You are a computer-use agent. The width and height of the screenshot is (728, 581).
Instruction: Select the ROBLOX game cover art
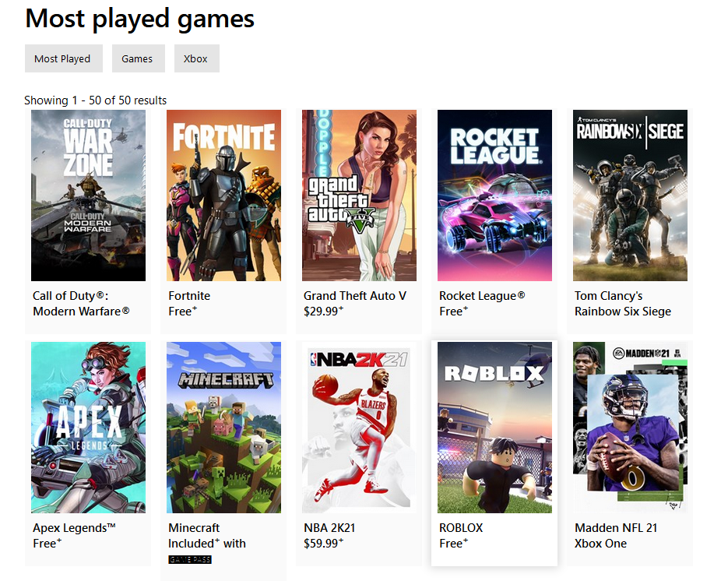click(495, 428)
